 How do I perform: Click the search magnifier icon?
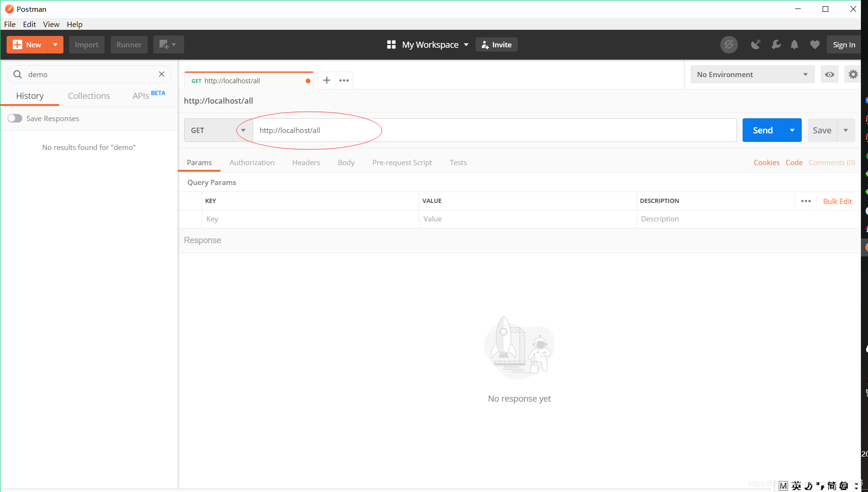[18, 74]
